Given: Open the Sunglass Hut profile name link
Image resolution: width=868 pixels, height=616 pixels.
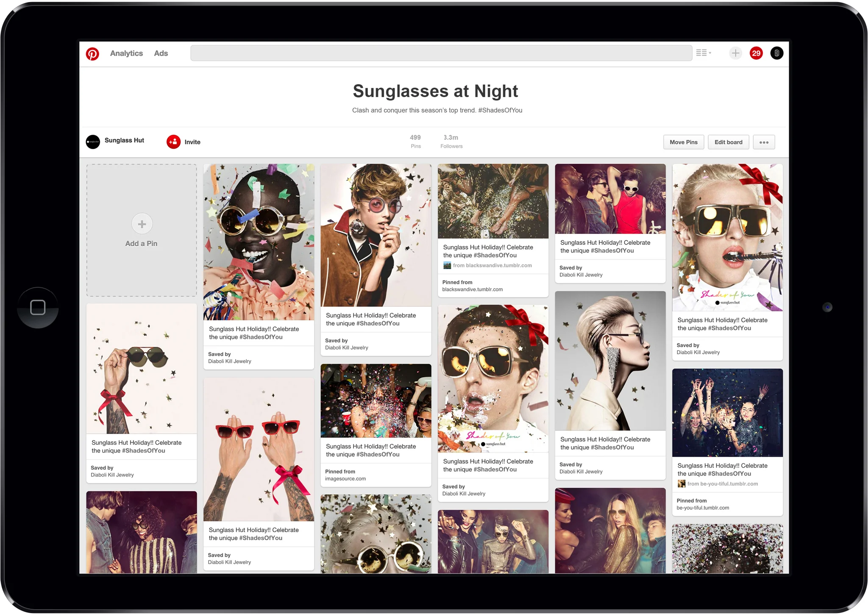Looking at the screenshot, I should click(x=124, y=141).
